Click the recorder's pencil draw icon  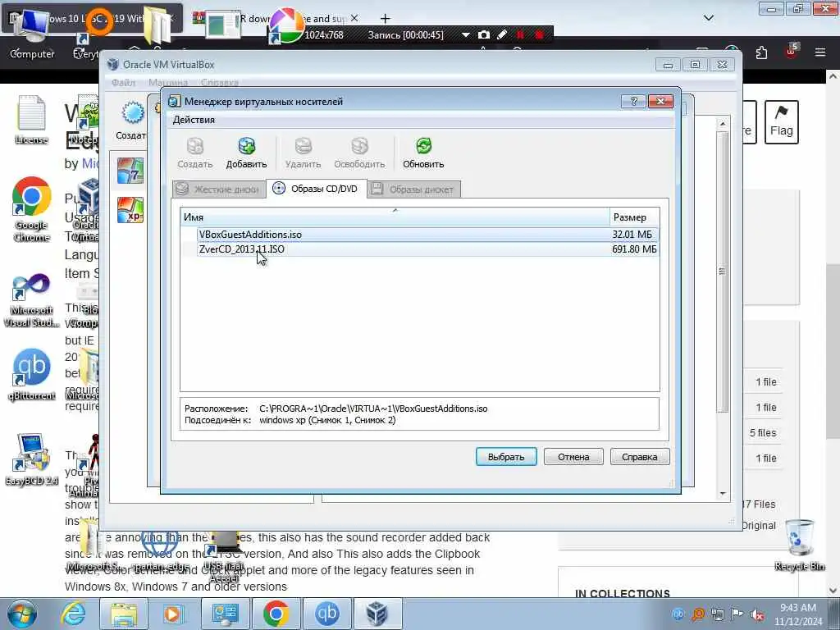(x=502, y=34)
